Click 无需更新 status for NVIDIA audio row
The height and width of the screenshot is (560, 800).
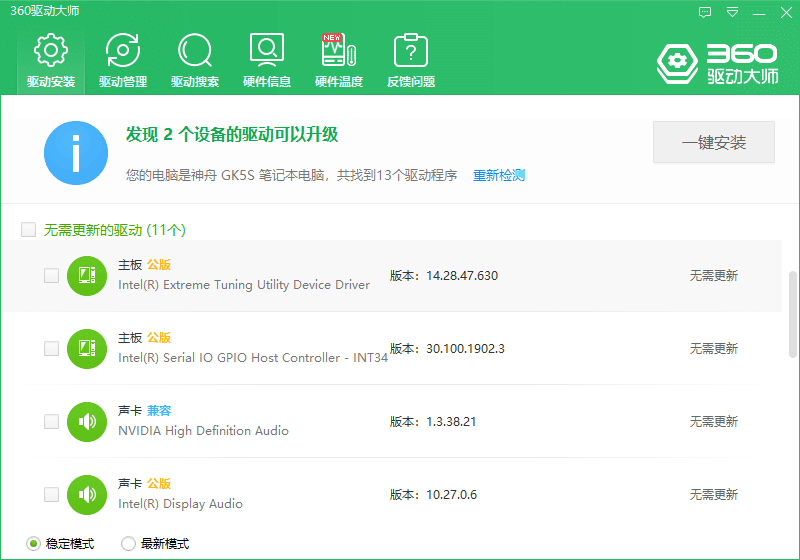[714, 421]
